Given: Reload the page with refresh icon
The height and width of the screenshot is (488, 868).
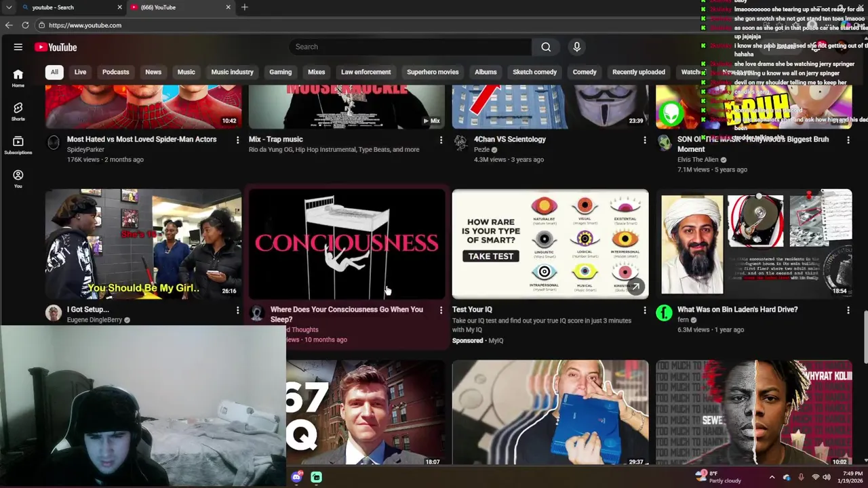Looking at the screenshot, I should pos(25,25).
